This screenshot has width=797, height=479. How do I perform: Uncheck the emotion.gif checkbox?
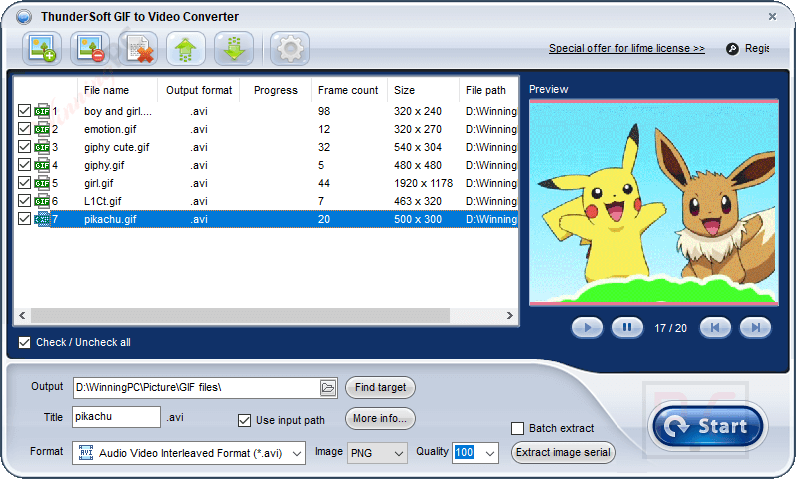[24, 129]
